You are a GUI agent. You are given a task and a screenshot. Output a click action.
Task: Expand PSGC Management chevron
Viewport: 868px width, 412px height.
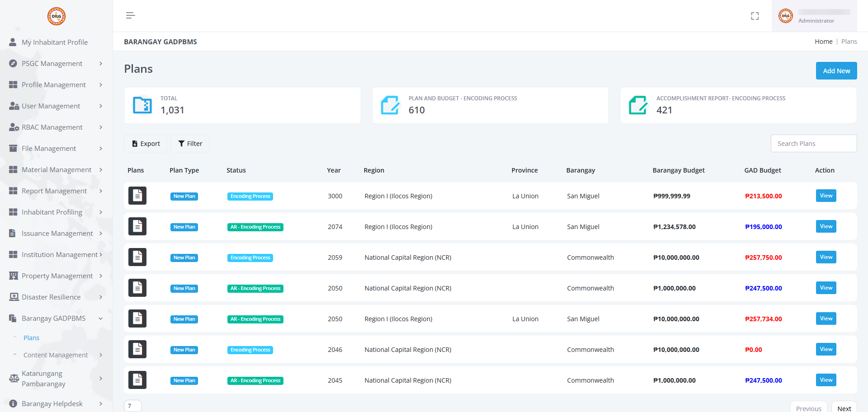pyautogui.click(x=101, y=64)
